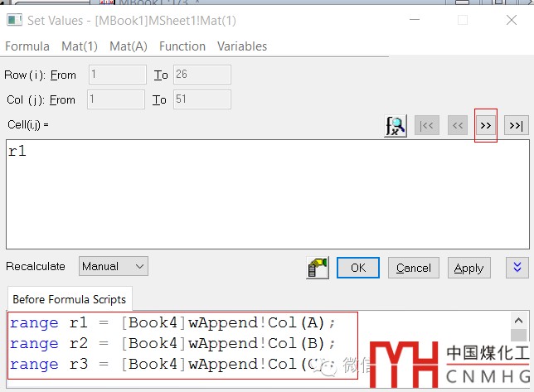This screenshot has width=534, height=392.
Task: Click the rescan/recalculate icon beside OK
Action: pyautogui.click(x=318, y=268)
